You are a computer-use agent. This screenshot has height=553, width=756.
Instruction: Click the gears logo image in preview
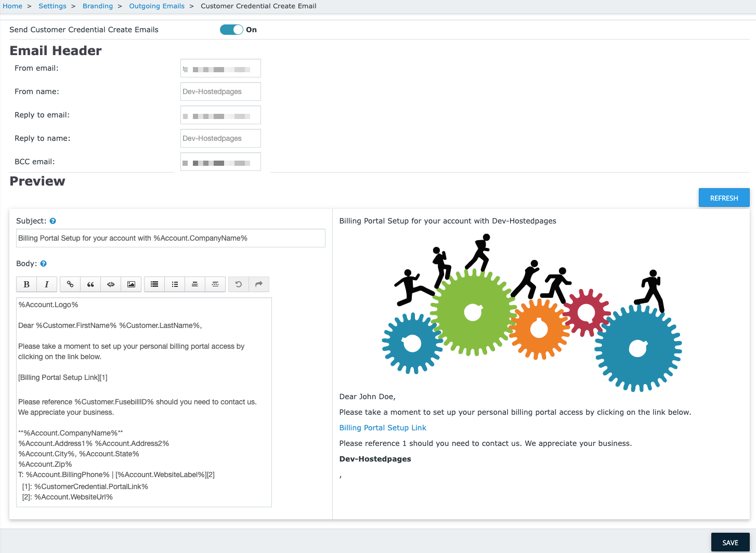(532, 313)
